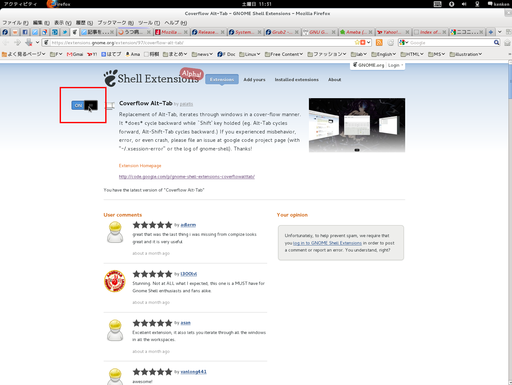Open the ヘルプ menu
This screenshot has height=385, width=512.
pyautogui.click(x=176, y=23)
